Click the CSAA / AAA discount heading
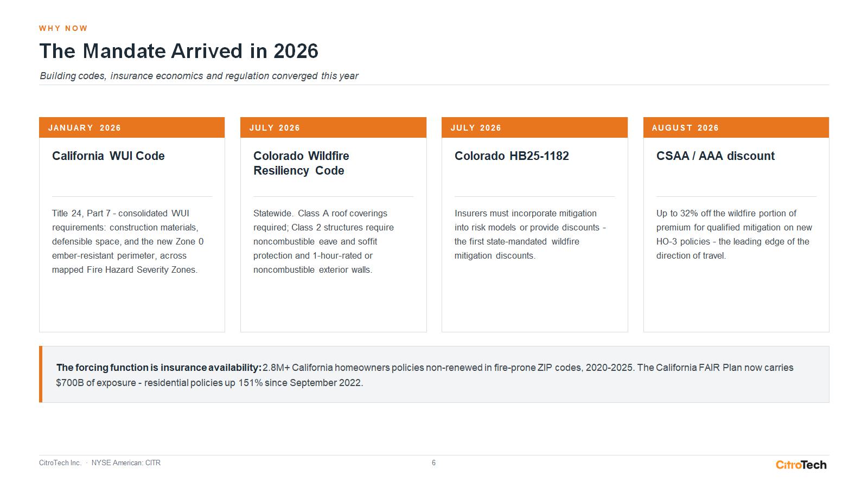The image size is (868, 488). [x=716, y=156]
